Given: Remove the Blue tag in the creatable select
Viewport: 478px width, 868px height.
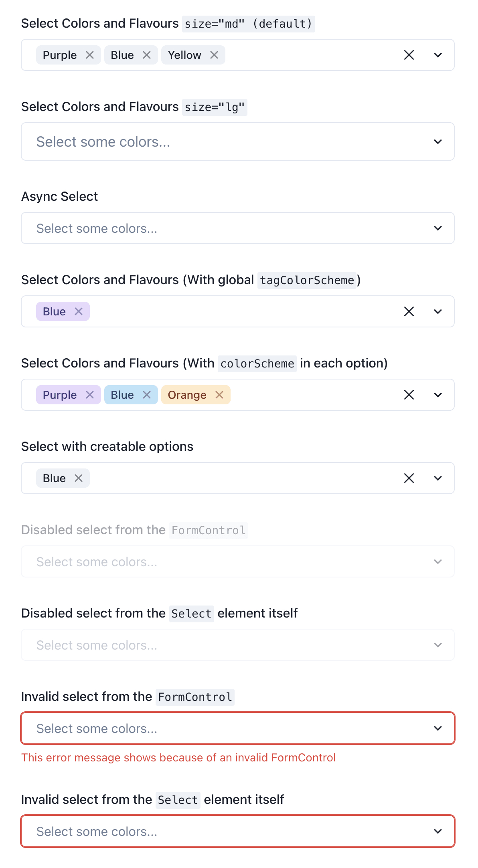Looking at the screenshot, I should (x=79, y=478).
